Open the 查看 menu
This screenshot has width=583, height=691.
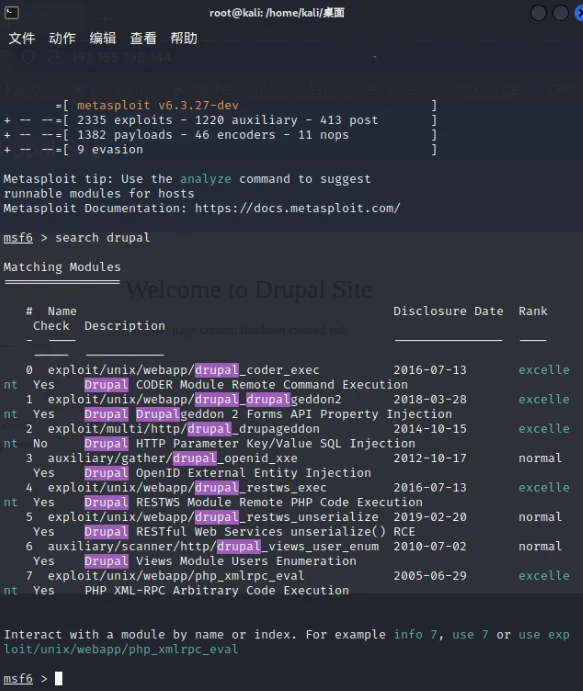tap(143, 38)
